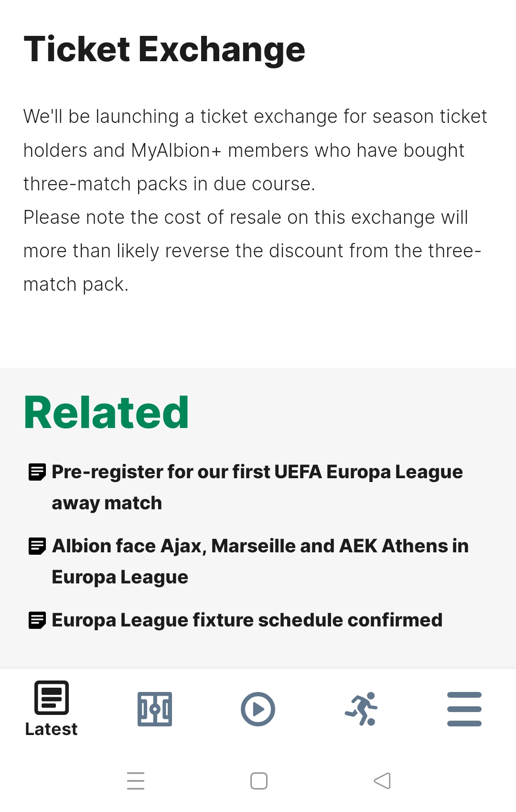Tap the Android recent apps button
The width and height of the screenshot is (516, 812).
pyautogui.click(x=136, y=781)
